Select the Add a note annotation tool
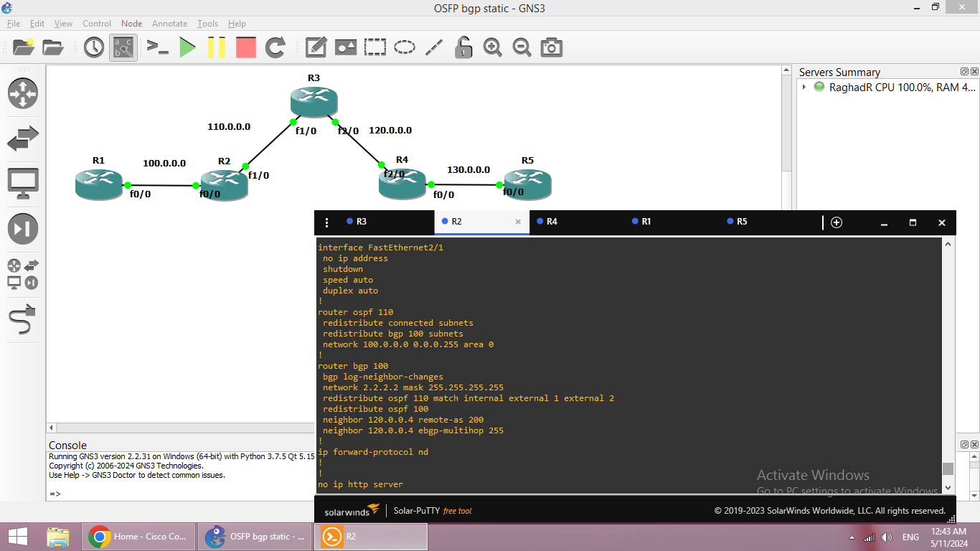 (x=316, y=47)
